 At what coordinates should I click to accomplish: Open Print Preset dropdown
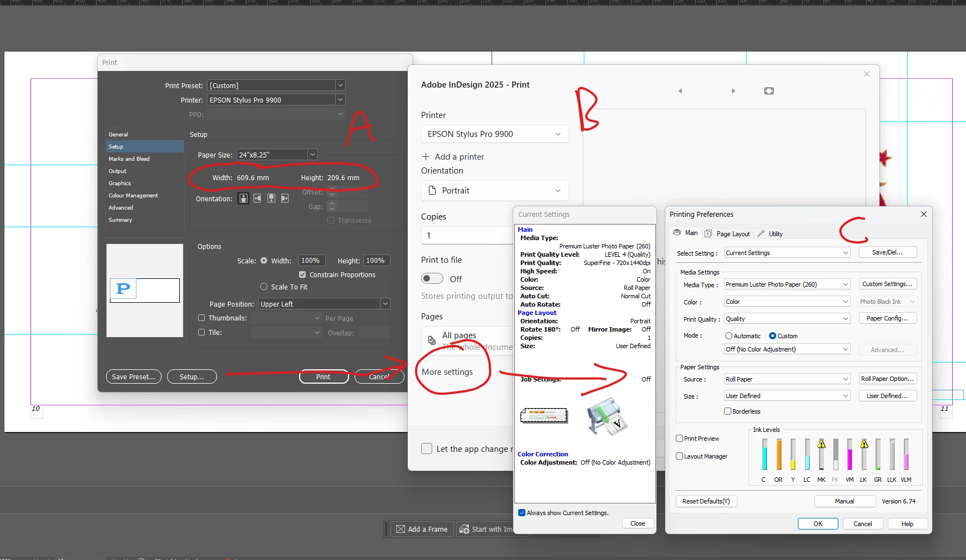276,85
